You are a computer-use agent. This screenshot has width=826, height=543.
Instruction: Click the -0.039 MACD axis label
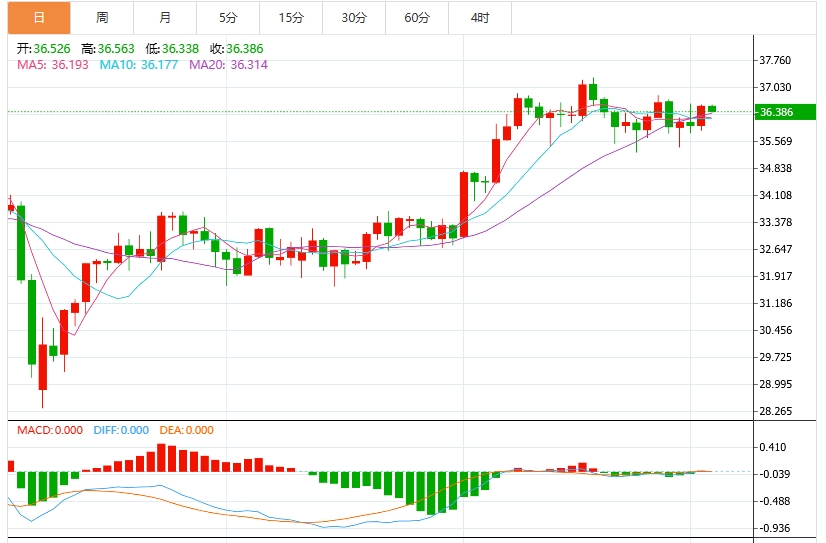773,474
